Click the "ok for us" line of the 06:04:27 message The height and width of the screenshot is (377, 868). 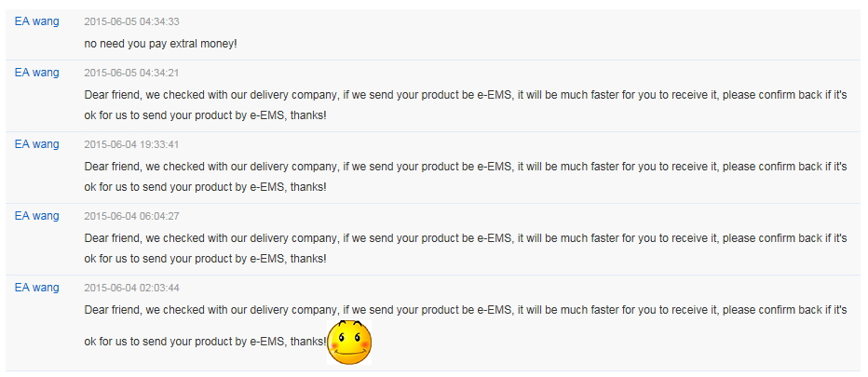[x=206, y=259]
